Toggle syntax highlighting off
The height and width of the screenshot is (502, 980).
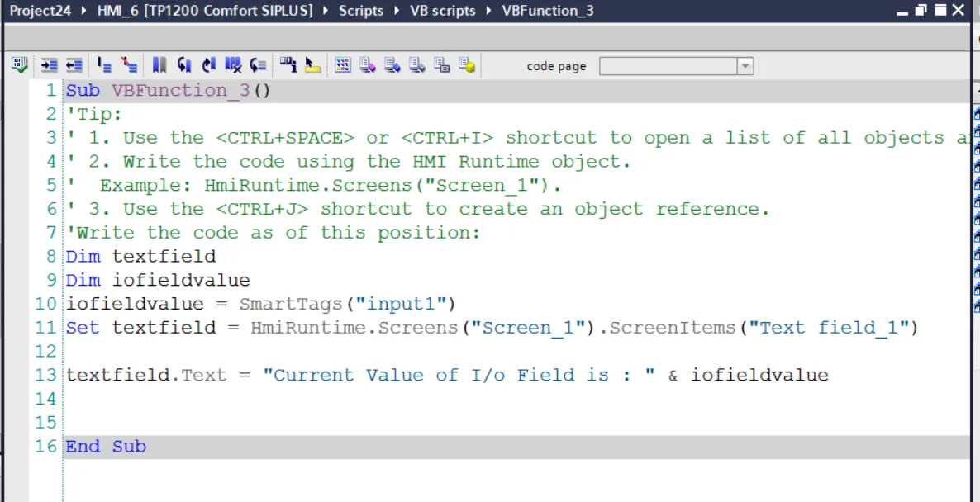[x=127, y=64]
